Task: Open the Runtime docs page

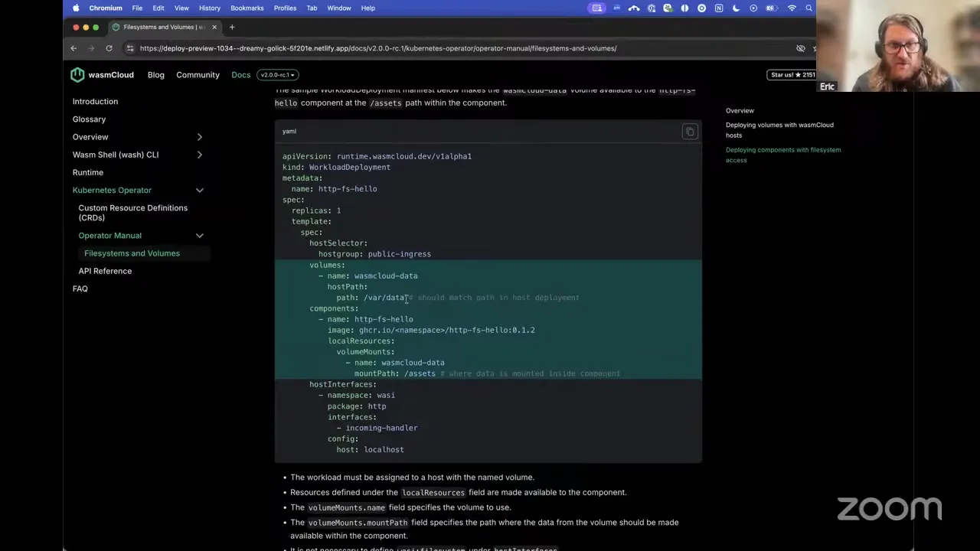Action: pyautogui.click(x=88, y=172)
